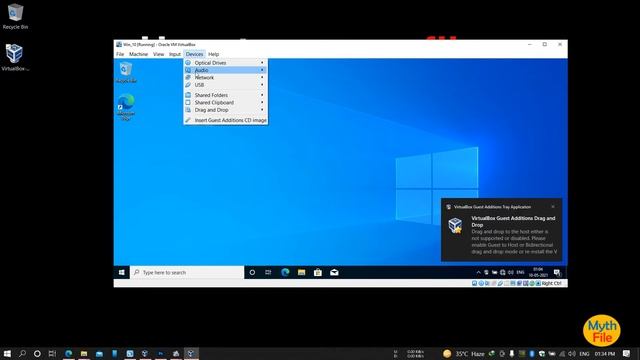Click the host Windows Start button
Image resolution: width=640 pixels, height=360 pixels.
[x=7, y=353]
